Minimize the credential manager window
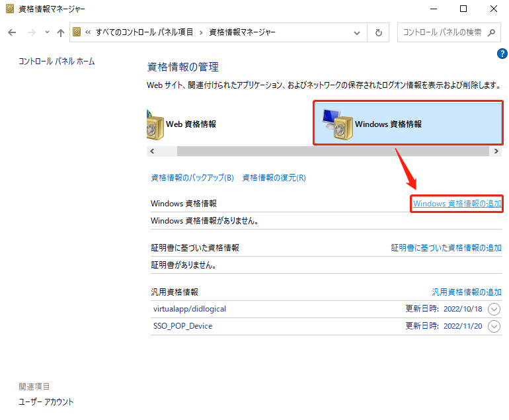 [434, 9]
